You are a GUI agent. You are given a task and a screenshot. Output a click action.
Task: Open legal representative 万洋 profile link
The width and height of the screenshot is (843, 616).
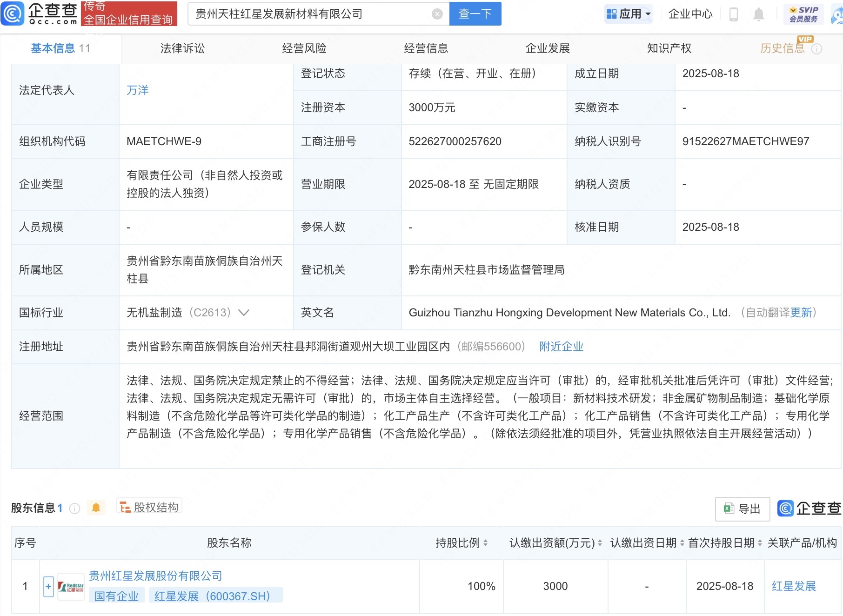[138, 90]
